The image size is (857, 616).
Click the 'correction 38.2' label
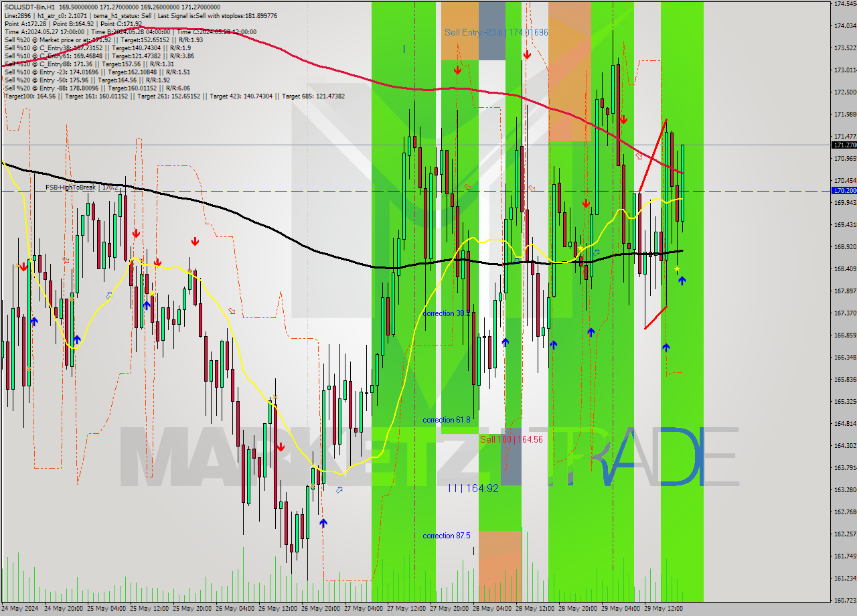[446, 313]
